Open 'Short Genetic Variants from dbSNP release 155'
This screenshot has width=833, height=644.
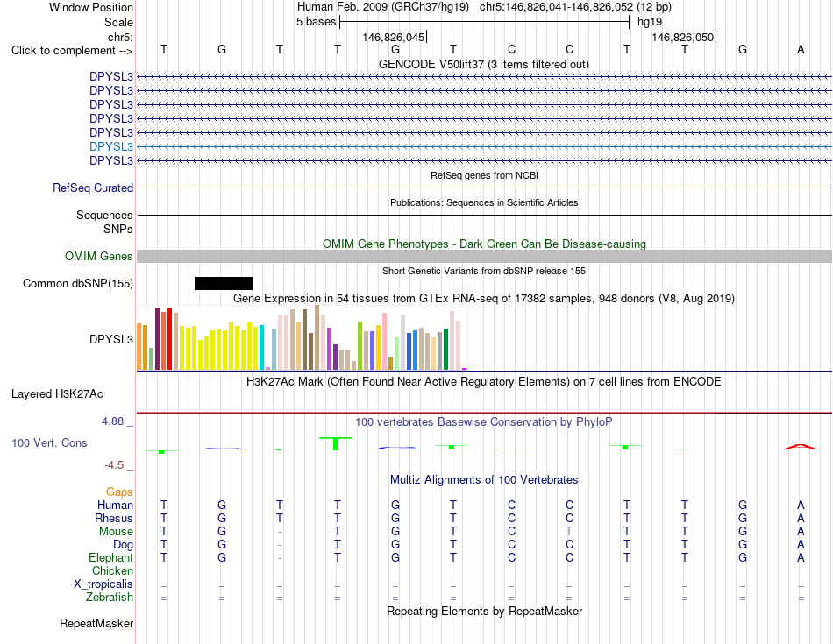[484, 271]
